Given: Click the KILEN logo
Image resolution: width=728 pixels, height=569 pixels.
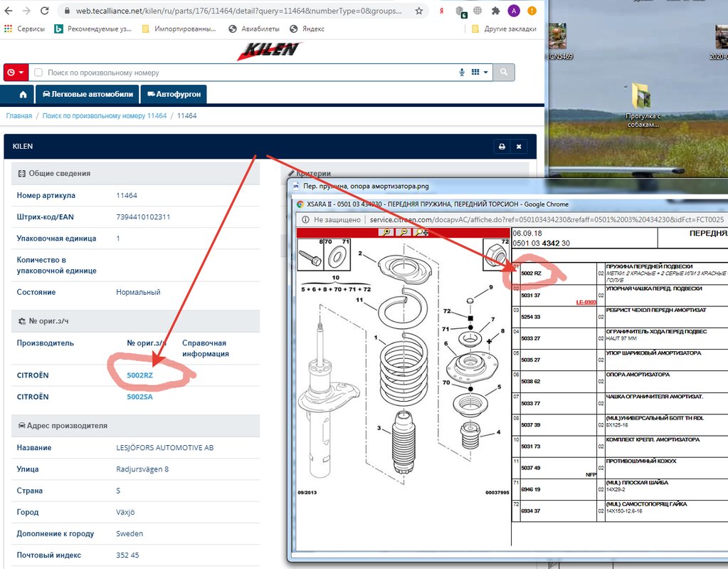Looking at the screenshot, I should point(270,50).
